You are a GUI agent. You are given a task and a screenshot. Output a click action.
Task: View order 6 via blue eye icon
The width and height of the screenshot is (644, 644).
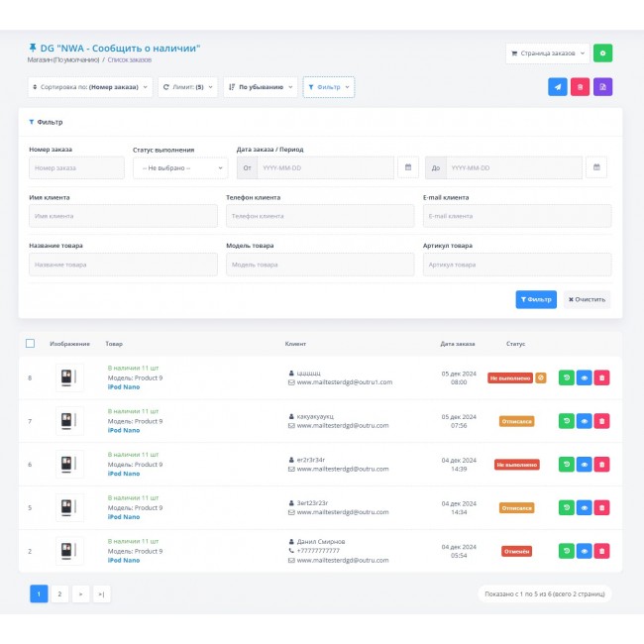(584, 464)
